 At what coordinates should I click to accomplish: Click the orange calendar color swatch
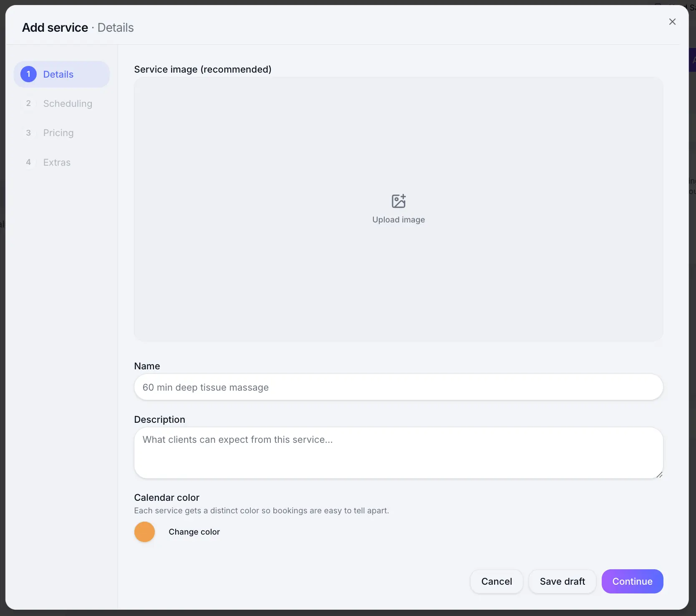(144, 532)
